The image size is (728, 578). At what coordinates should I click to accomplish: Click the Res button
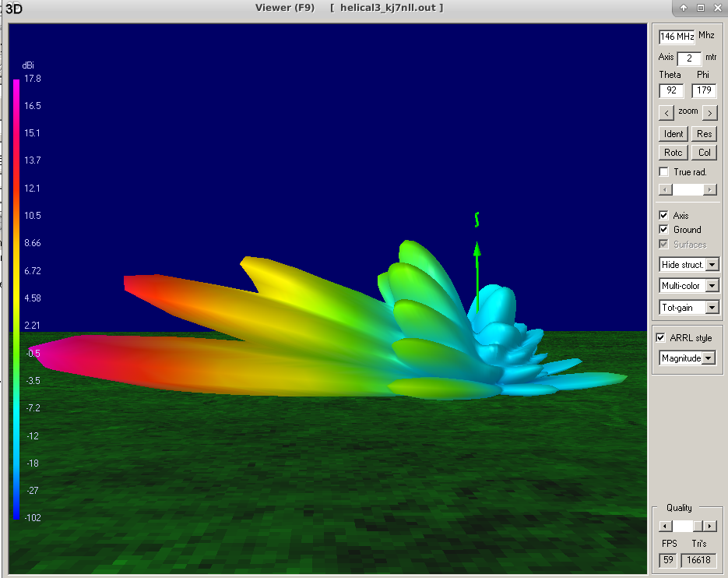click(x=705, y=134)
